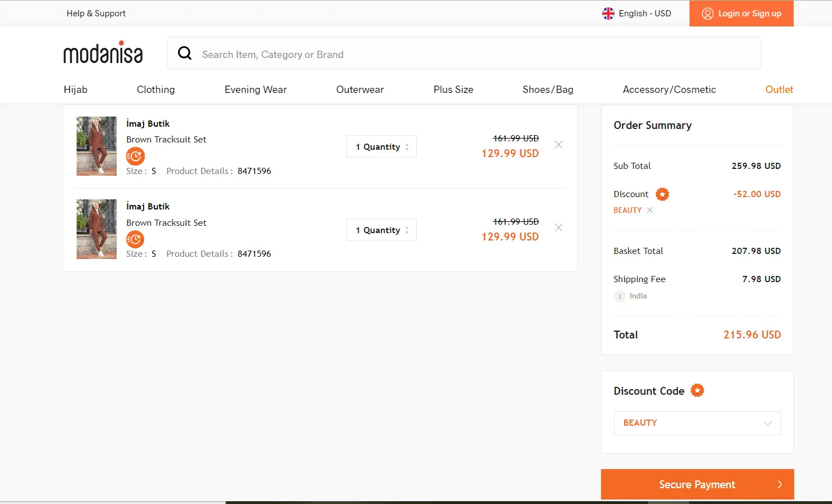Screen dimensions: 832x504
Task: Click the search magnifier icon
Action: 185,53
